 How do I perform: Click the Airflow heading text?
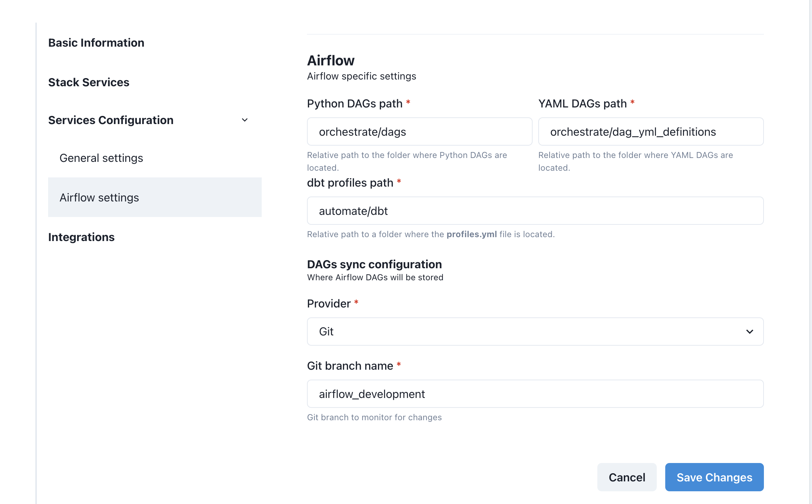[x=331, y=60]
